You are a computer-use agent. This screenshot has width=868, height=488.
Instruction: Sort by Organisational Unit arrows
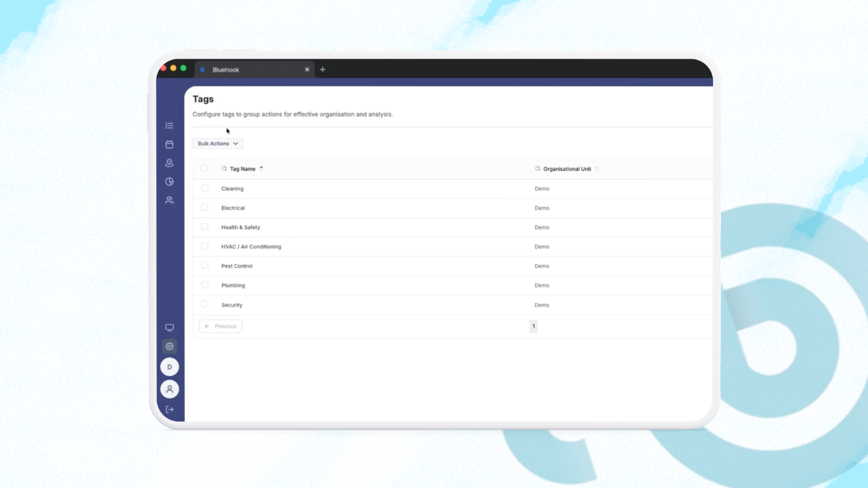pyautogui.click(x=597, y=168)
